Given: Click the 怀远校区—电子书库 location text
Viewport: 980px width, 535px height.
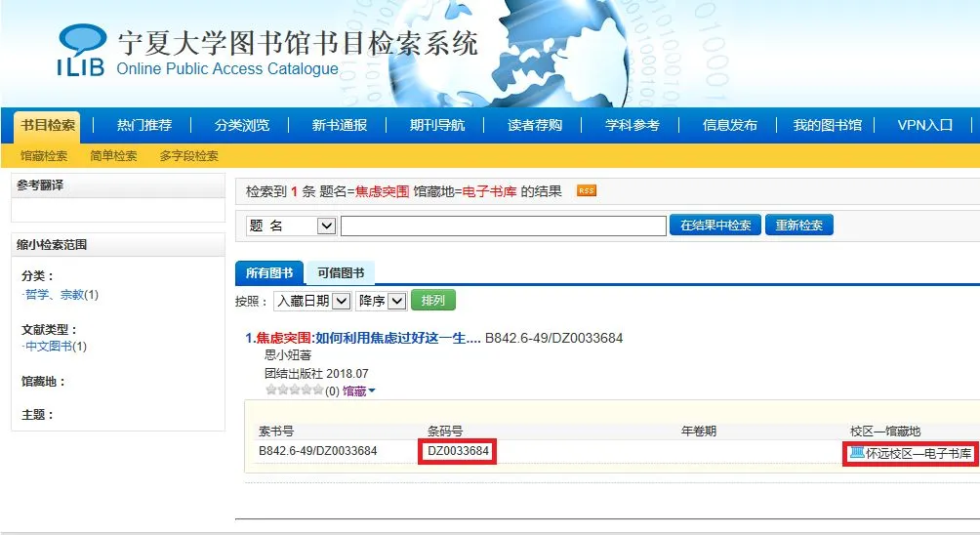Looking at the screenshot, I should click(919, 453).
